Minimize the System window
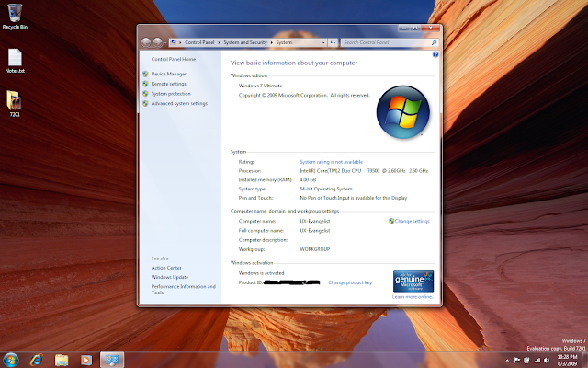This screenshot has width=588, height=368. 404,29
